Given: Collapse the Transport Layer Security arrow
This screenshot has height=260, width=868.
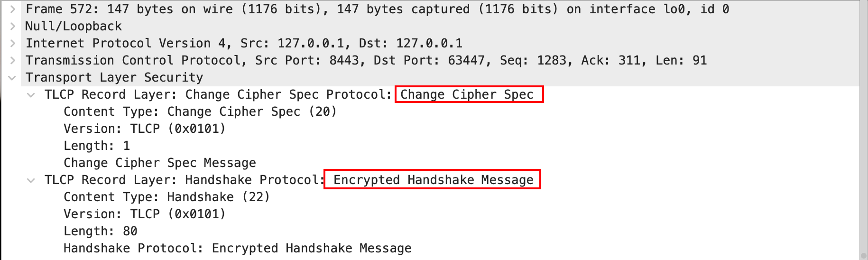Looking at the screenshot, I should coord(13,78).
